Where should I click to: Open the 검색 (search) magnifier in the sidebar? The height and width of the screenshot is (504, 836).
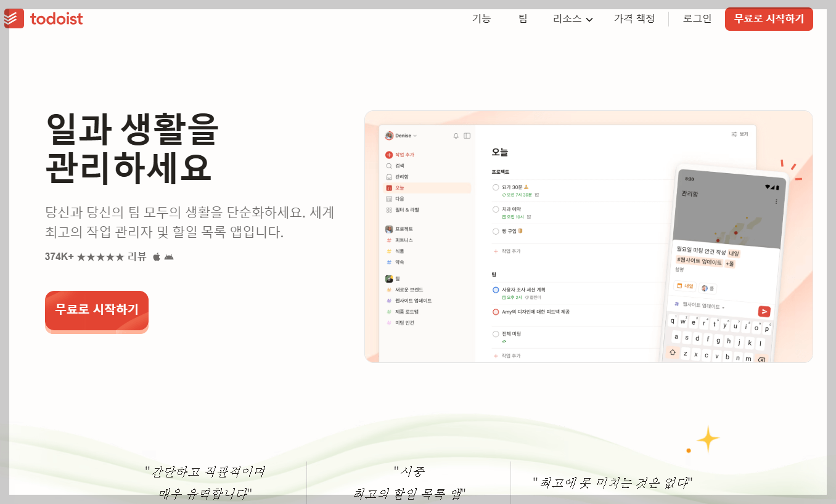click(x=388, y=165)
